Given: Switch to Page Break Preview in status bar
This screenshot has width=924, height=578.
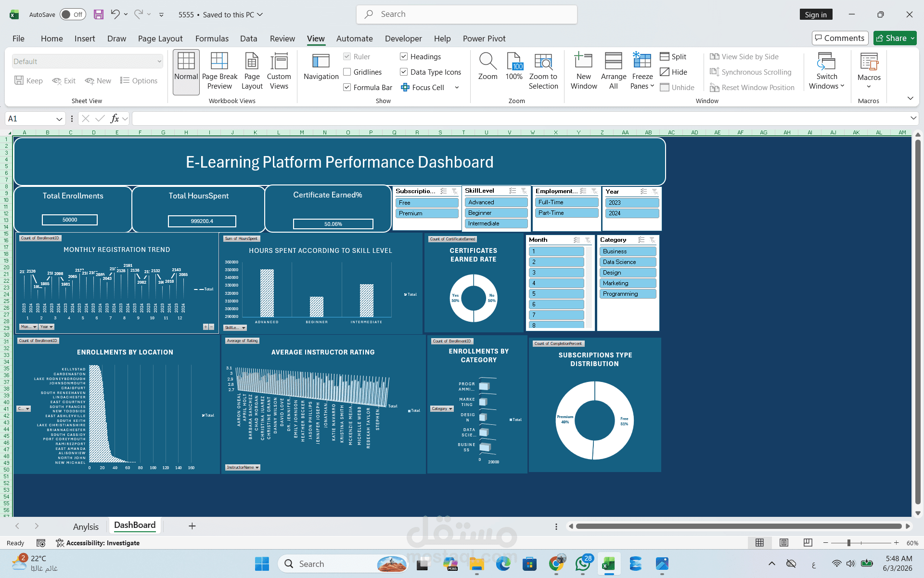Looking at the screenshot, I should (808, 543).
